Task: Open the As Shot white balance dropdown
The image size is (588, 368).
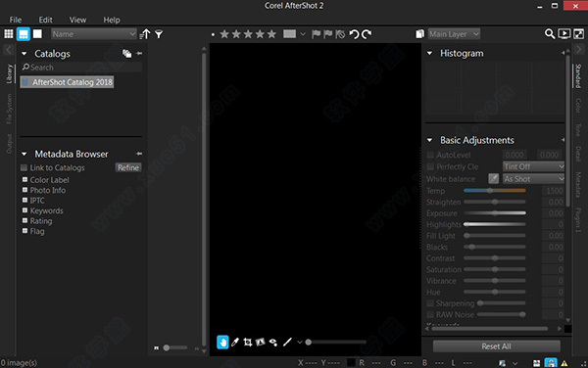Action: coord(533,179)
